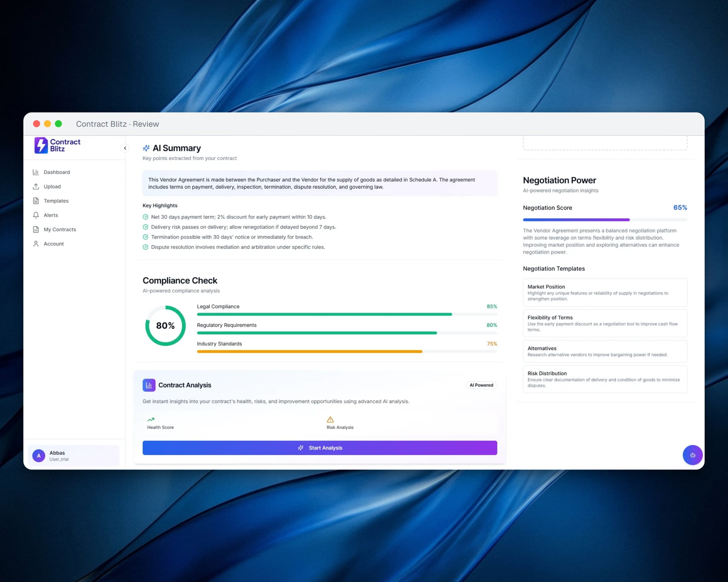Viewport: 728px width, 582px height.
Task: Select the Flexibility of Terms template card
Action: [x=605, y=323]
